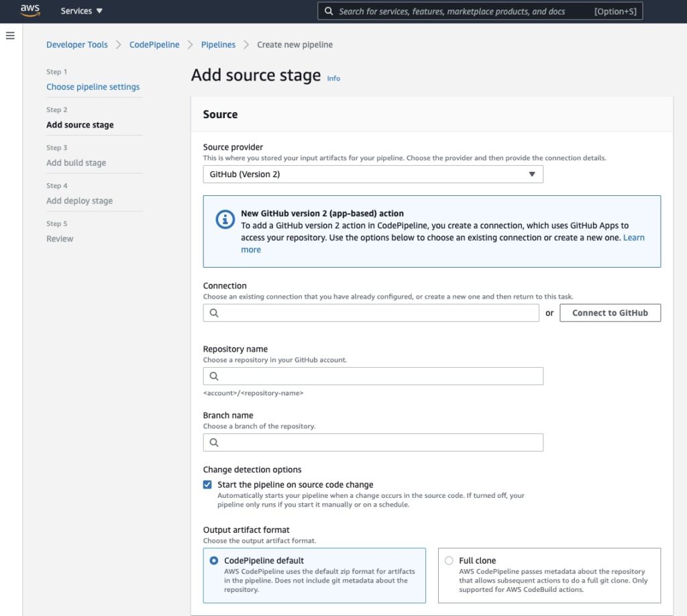The image size is (687, 616).
Task: Click the Source provider dropdown arrow
Action: click(x=531, y=174)
